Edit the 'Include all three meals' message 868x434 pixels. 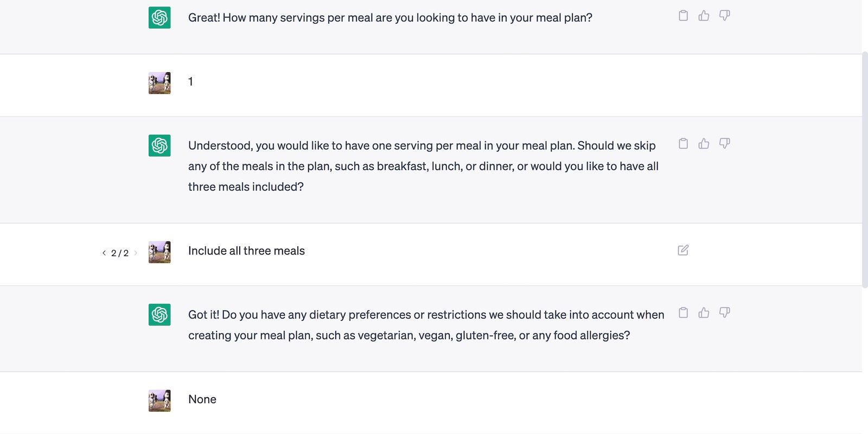coord(683,250)
